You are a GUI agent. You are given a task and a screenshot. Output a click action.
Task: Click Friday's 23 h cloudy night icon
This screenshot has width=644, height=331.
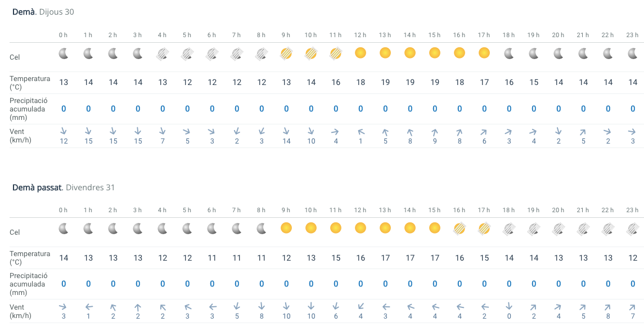coord(633,229)
